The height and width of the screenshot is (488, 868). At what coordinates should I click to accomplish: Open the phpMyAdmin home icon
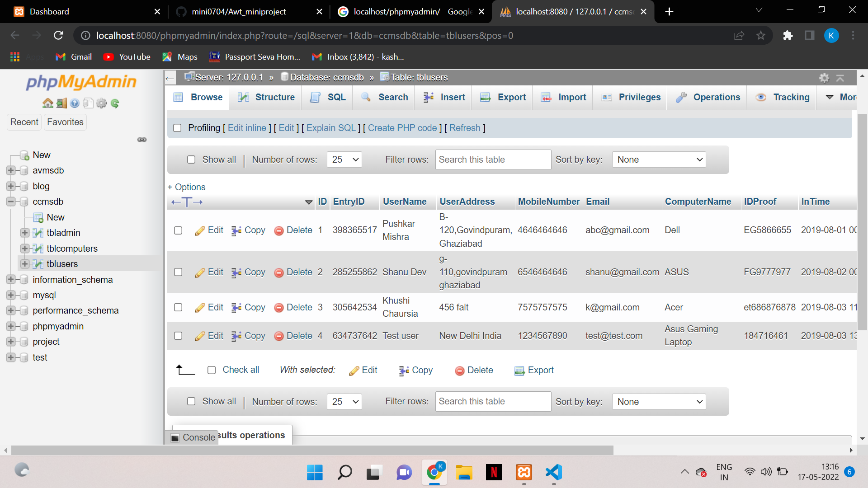pyautogui.click(x=47, y=103)
